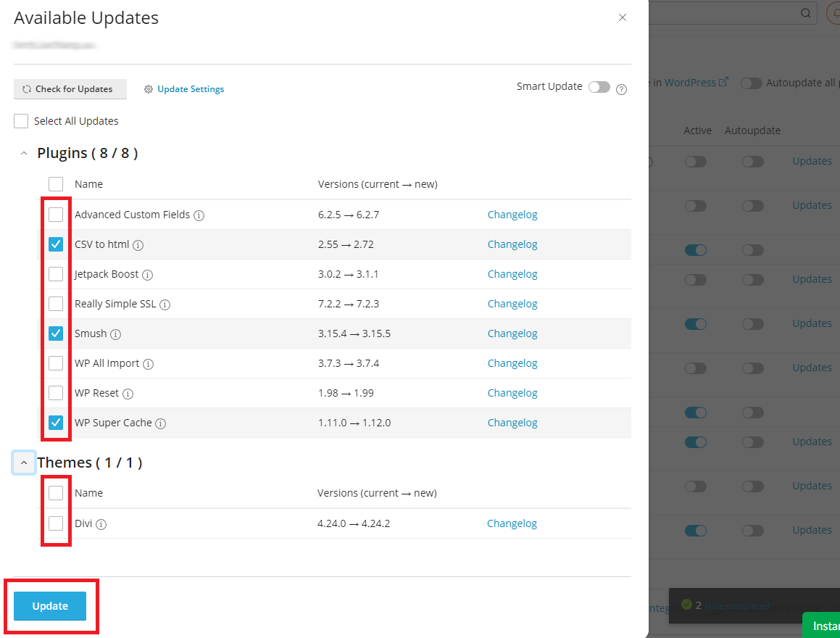The height and width of the screenshot is (638, 840).
Task: Close the Available Updates dialog
Action: coord(623,18)
